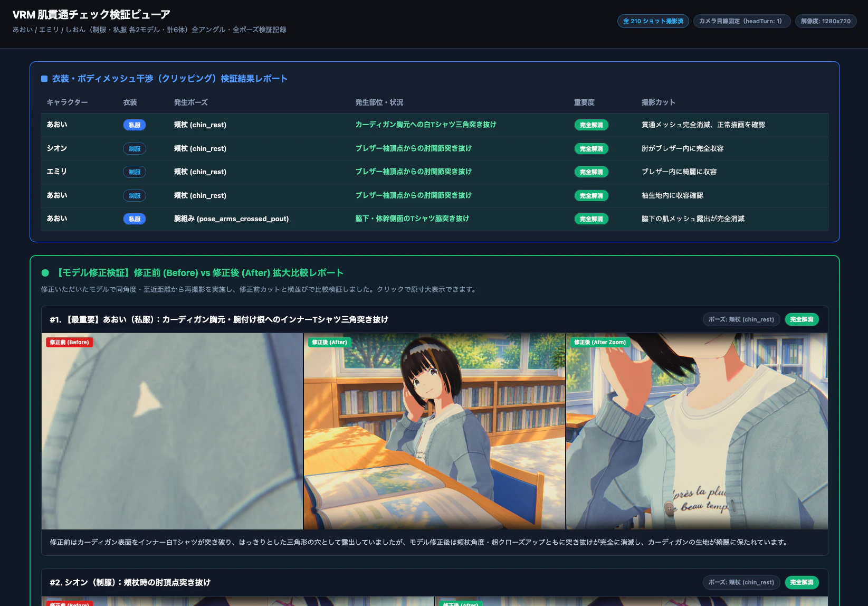The image size is (868, 606).
Task: Click the シオン character name cell
Action: 56,148
